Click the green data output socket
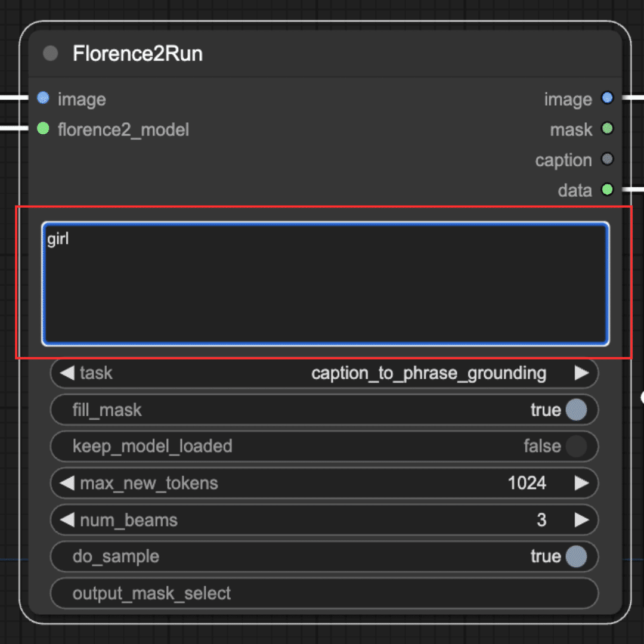The width and height of the screenshot is (644, 644). [607, 190]
